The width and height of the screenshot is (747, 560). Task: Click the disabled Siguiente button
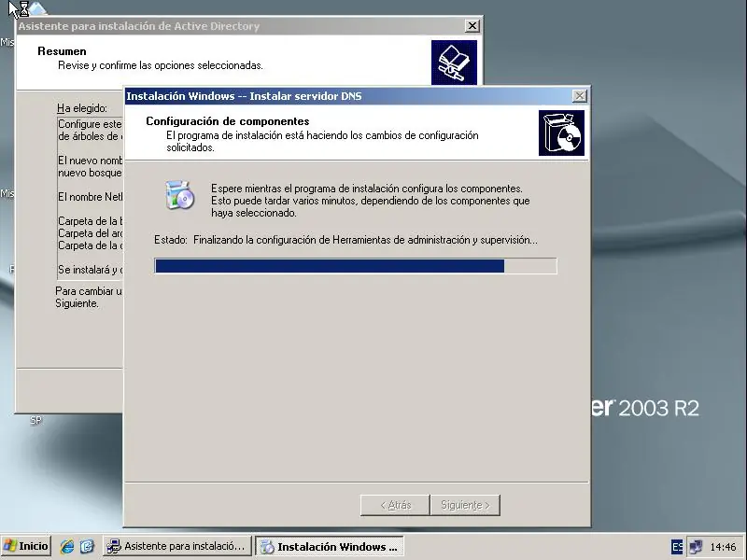pyautogui.click(x=465, y=505)
